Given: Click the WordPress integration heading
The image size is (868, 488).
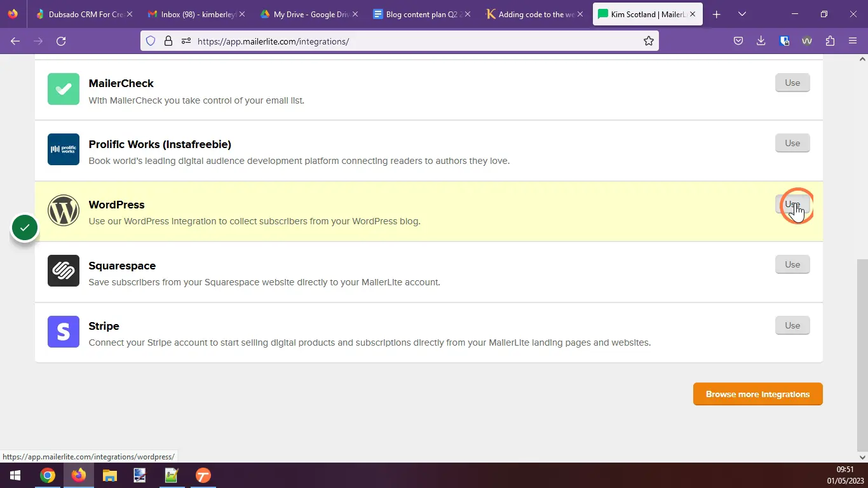Looking at the screenshot, I should (x=116, y=205).
